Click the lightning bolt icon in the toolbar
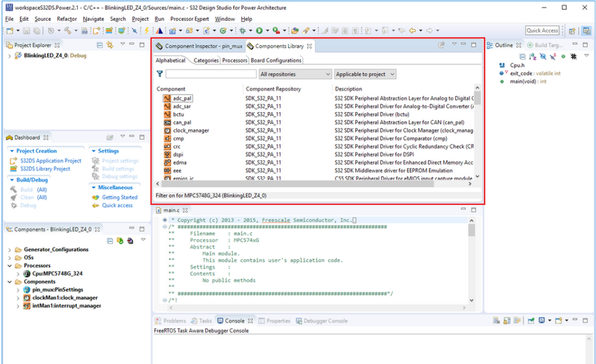596x364 pixels. (147, 30)
